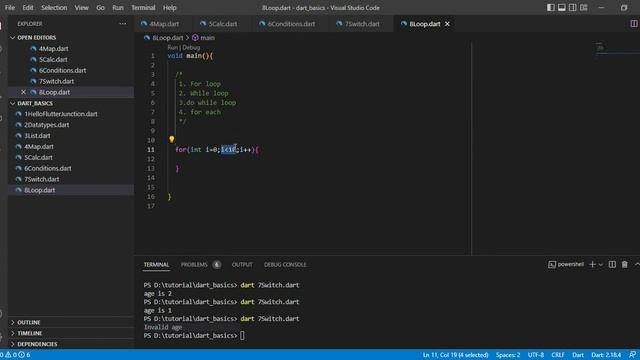Open the Run menu
Viewport: 640px width, 360px height.
pyautogui.click(x=118, y=8)
